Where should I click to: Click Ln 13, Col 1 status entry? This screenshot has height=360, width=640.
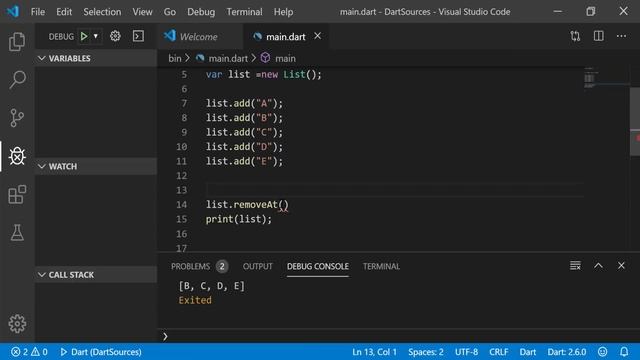point(374,352)
